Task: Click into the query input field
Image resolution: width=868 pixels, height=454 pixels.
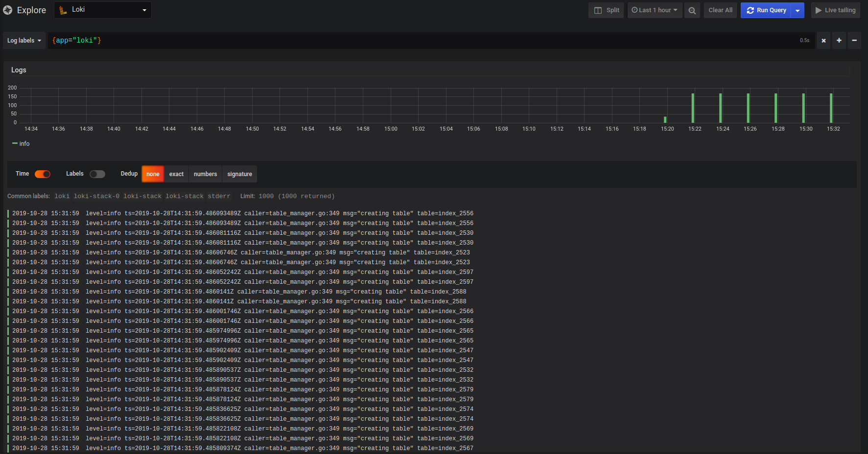Action: (x=421, y=41)
